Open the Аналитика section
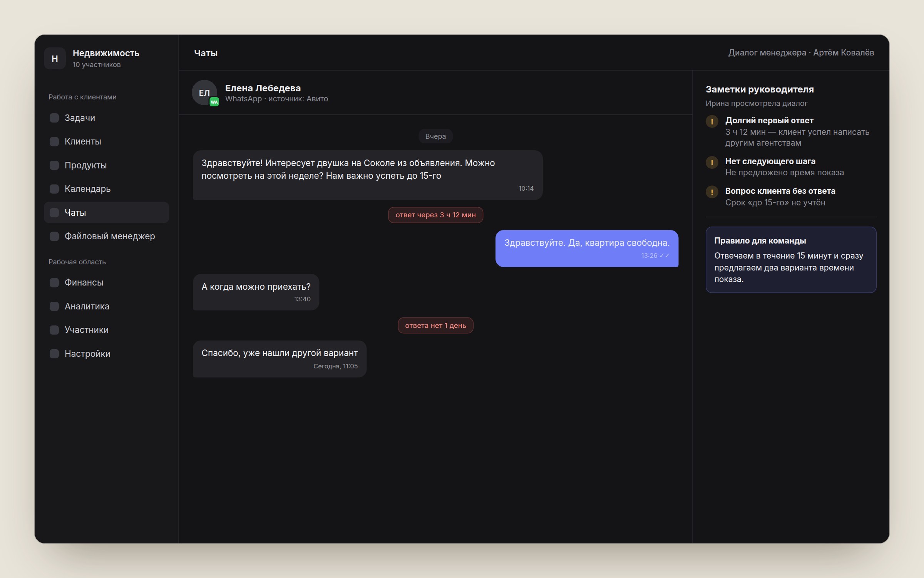This screenshot has width=924, height=578. coord(107,306)
